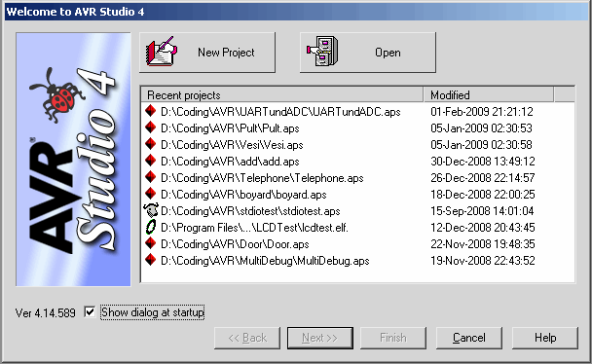Open the Help button

pos(545,338)
